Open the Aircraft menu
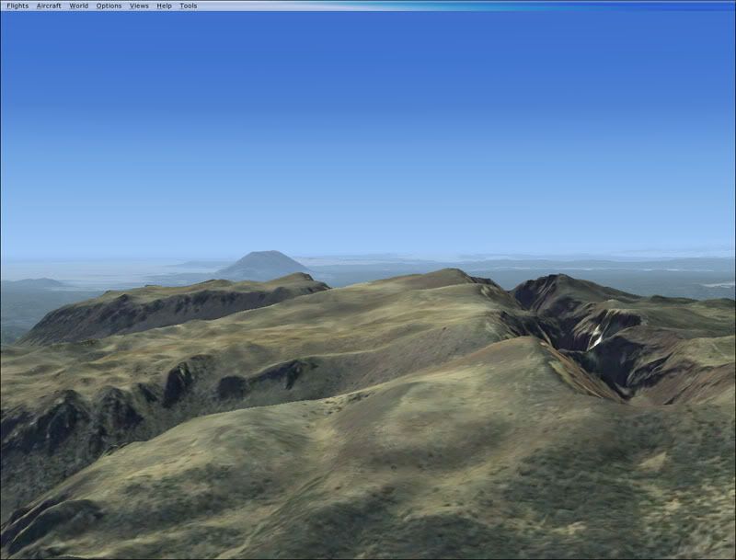The width and height of the screenshot is (736, 560). click(x=49, y=6)
